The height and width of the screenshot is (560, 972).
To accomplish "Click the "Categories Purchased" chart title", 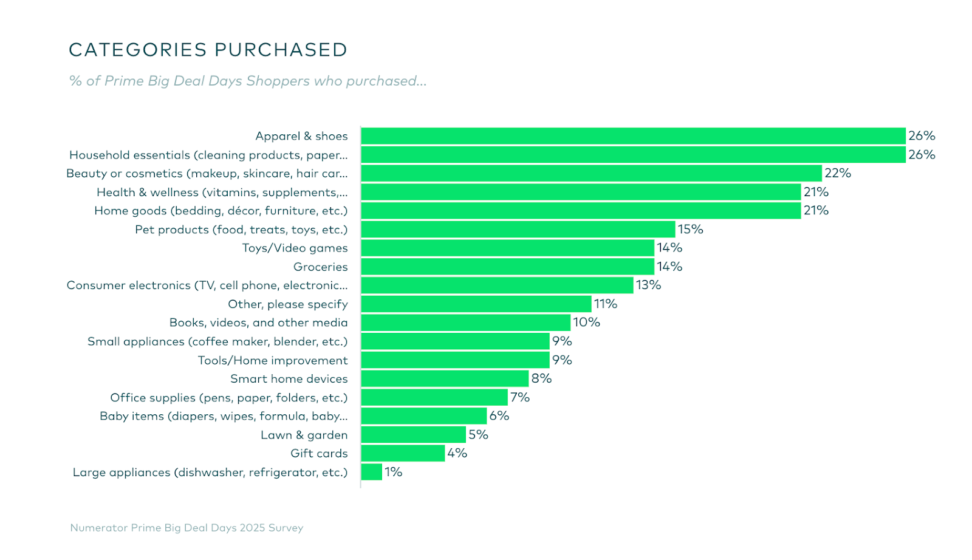I will pos(208,50).
